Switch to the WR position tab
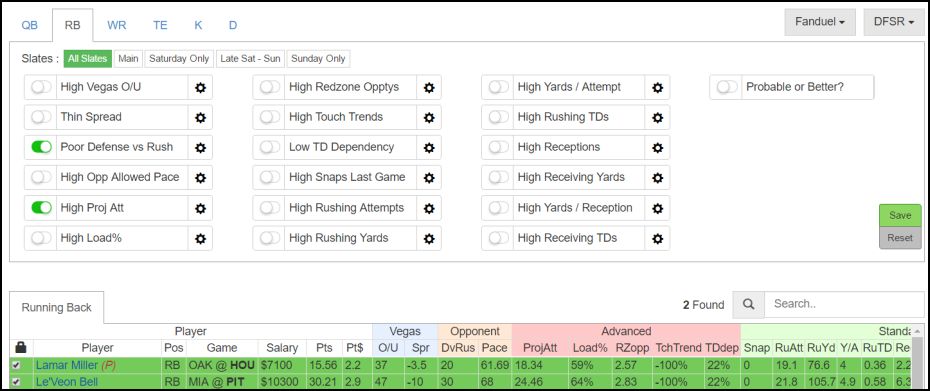The image size is (930, 391). click(117, 25)
